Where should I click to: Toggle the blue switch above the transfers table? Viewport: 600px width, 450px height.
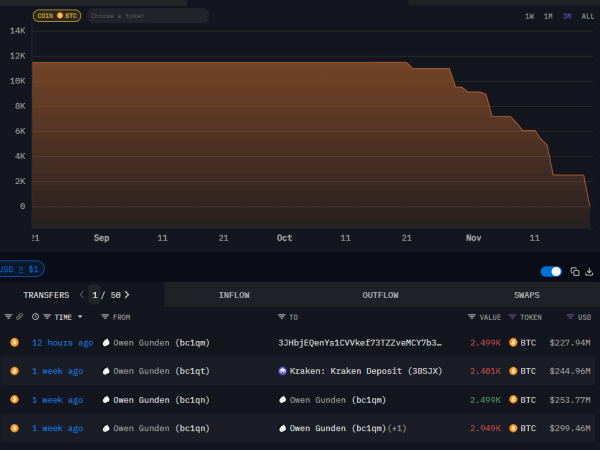point(551,272)
